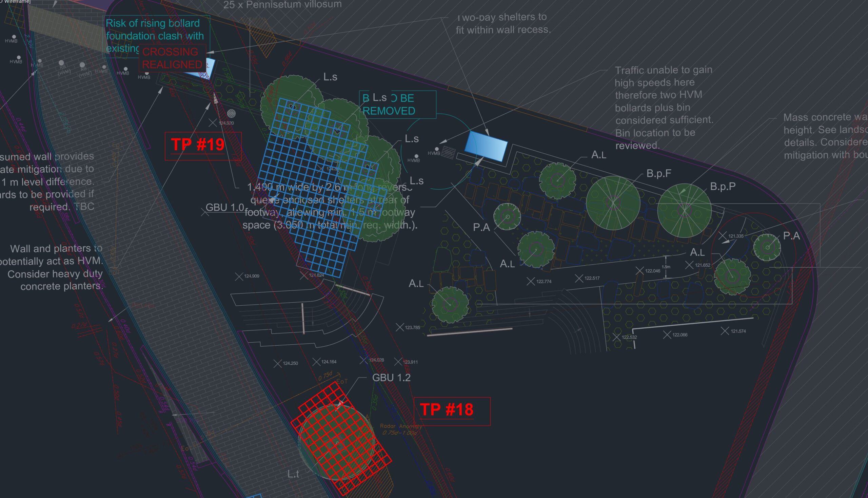Image resolution: width=868 pixels, height=498 pixels.
Task: Select the TP #18 red label
Action: tap(447, 410)
